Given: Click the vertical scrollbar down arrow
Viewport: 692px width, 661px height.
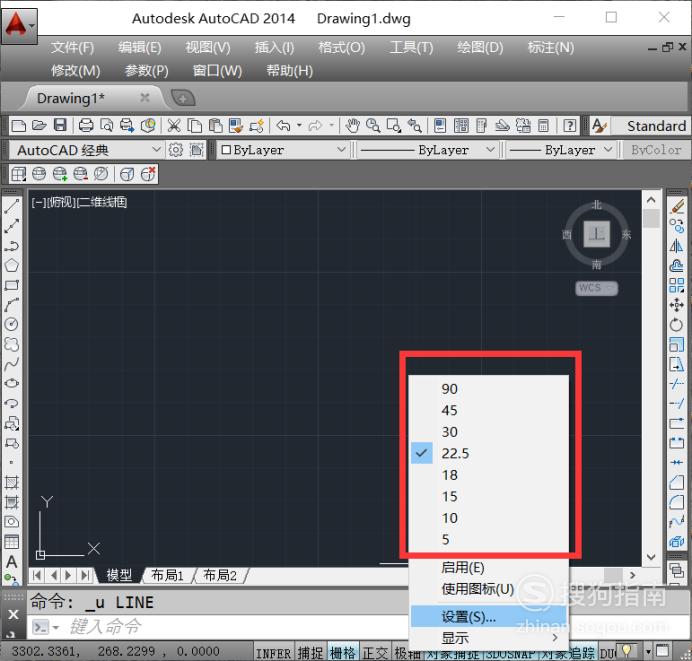Looking at the screenshot, I should (x=651, y=557).
